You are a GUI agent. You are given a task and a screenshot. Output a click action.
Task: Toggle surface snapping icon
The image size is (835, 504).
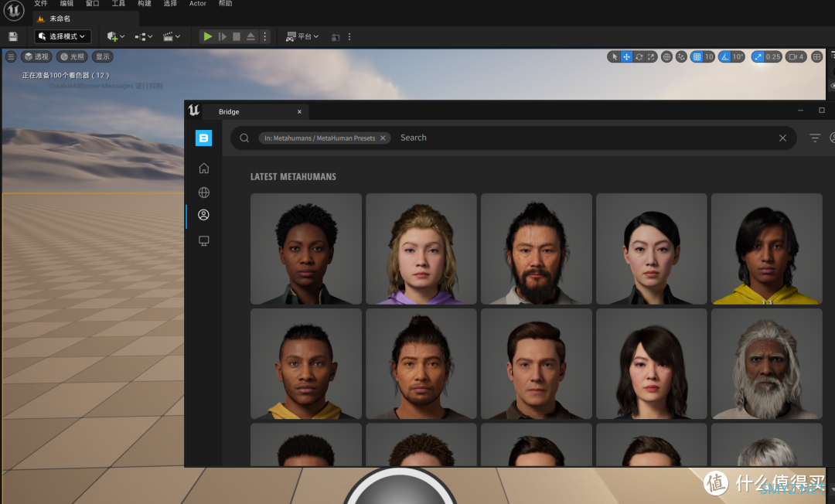pyautogui.click(x=681, y=56)
